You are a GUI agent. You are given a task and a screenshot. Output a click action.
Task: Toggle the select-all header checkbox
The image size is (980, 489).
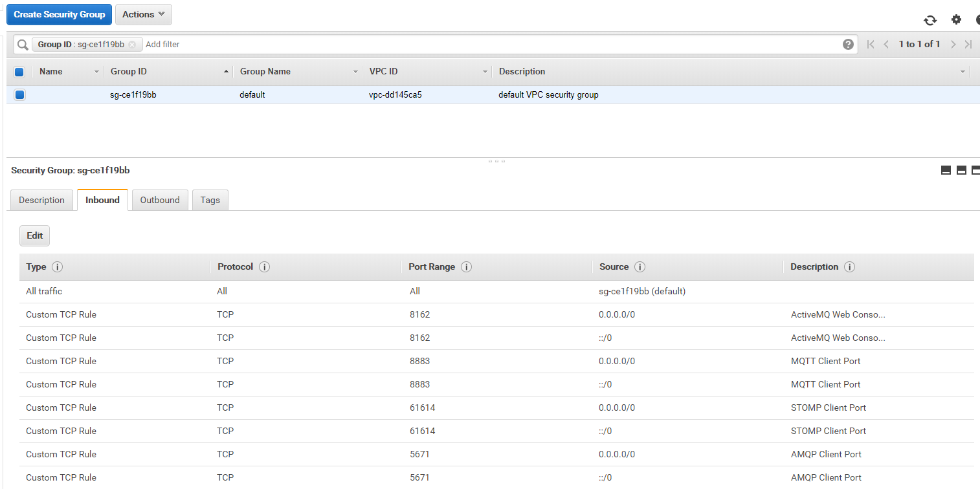tap(19, 72)
